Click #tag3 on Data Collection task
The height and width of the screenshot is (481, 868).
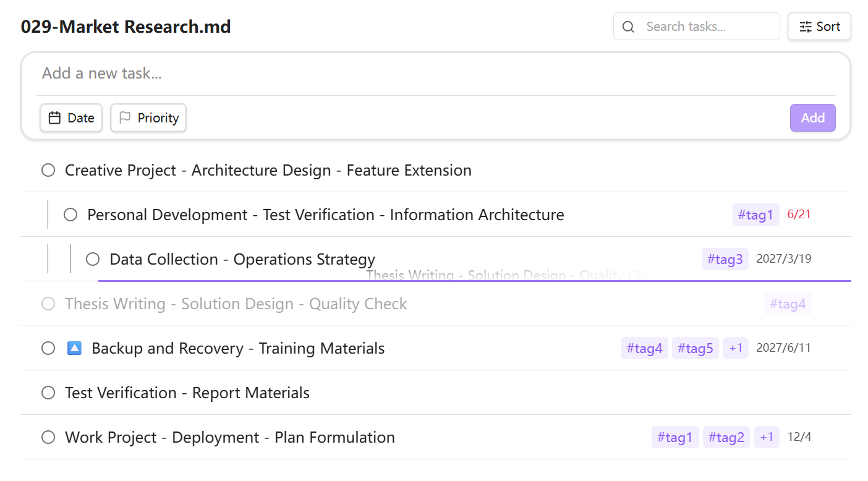[725, 259]
